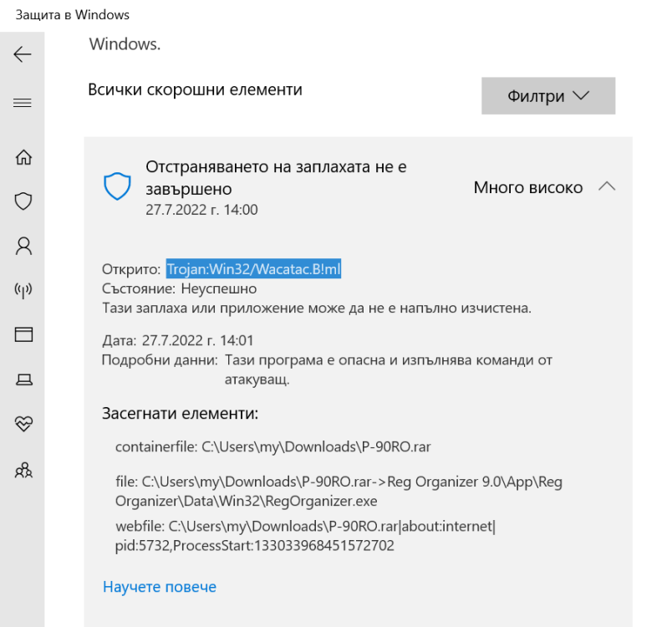Click the blue shield threat icon
The image size is (672, 627).
[117, 186]
